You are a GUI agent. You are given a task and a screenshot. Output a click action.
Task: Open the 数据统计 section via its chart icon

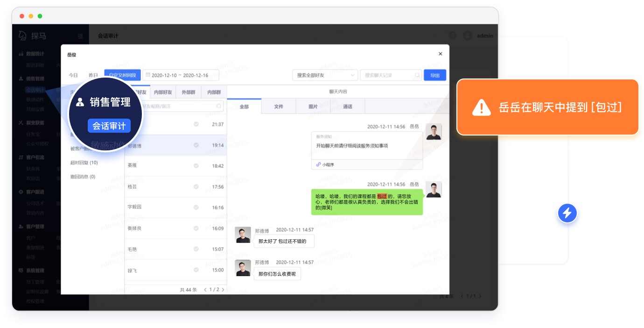[x=21, y=53]
